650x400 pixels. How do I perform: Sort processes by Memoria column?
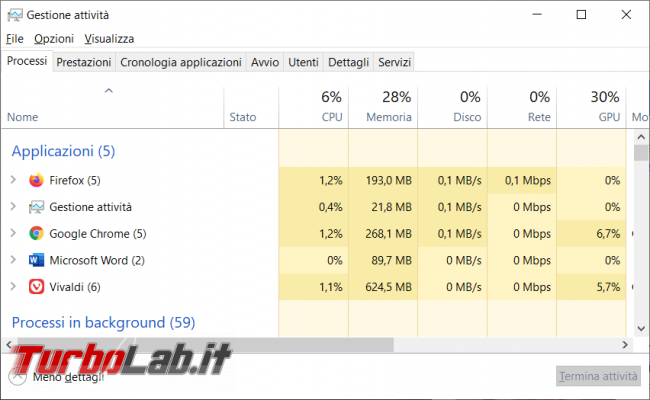click(x=383, y=108)
